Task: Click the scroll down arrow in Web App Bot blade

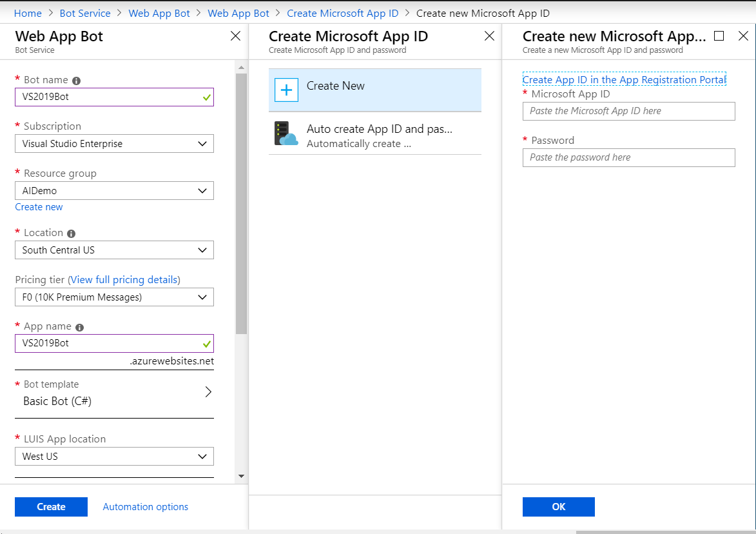Action: tap(241, 476)
